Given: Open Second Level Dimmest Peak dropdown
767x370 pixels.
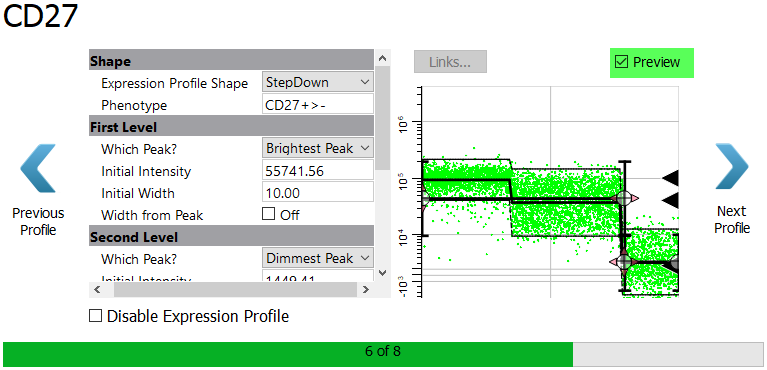Looking at the screenshot, I should click(x=317, y=258).
